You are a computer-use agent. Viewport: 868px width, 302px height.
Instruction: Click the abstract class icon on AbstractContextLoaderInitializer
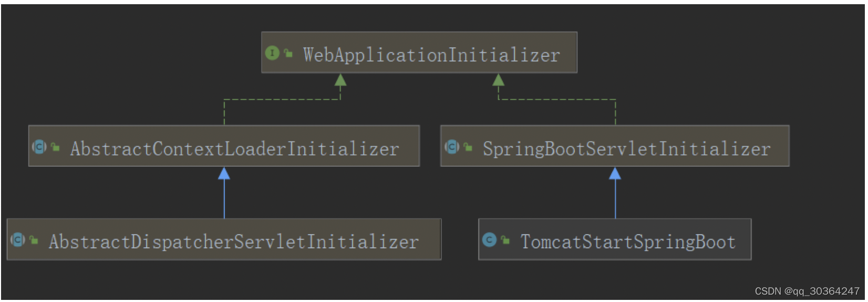pos(39,147)
